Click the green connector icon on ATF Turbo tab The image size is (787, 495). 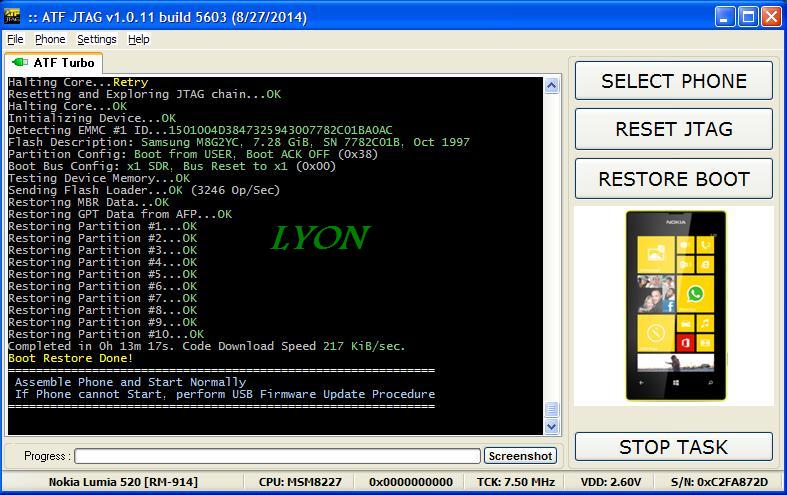pyautogui.click(x=20, y=62)
